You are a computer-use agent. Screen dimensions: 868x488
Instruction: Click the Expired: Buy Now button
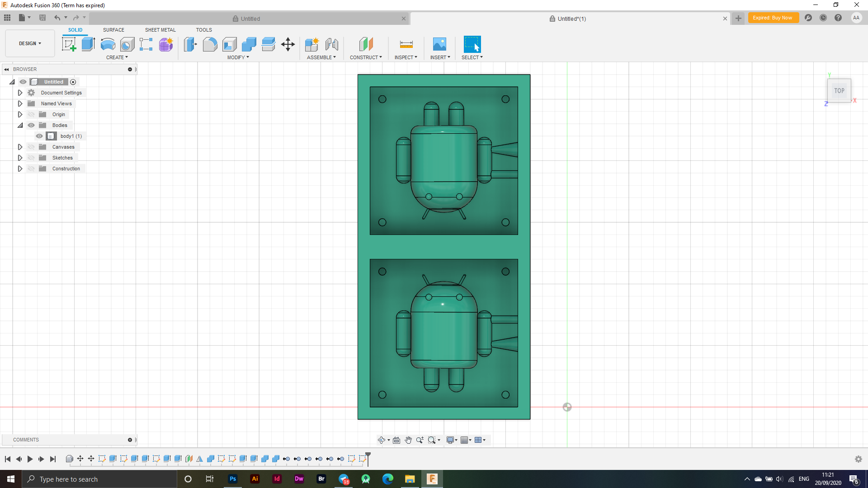click(x=773, y=18)
